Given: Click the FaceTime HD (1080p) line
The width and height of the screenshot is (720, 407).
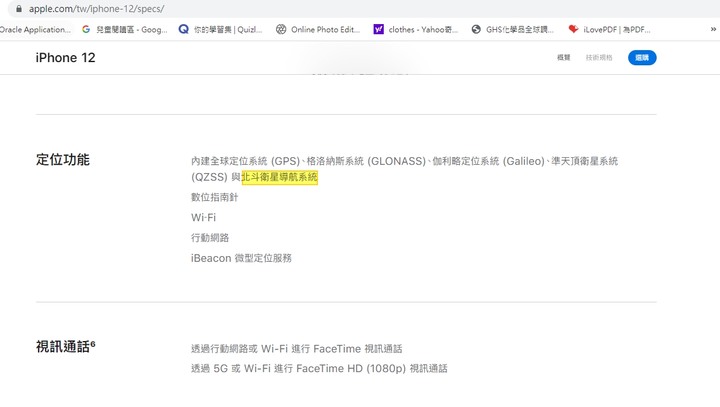Looking at the screenshot, I should [x=319, y=369].
